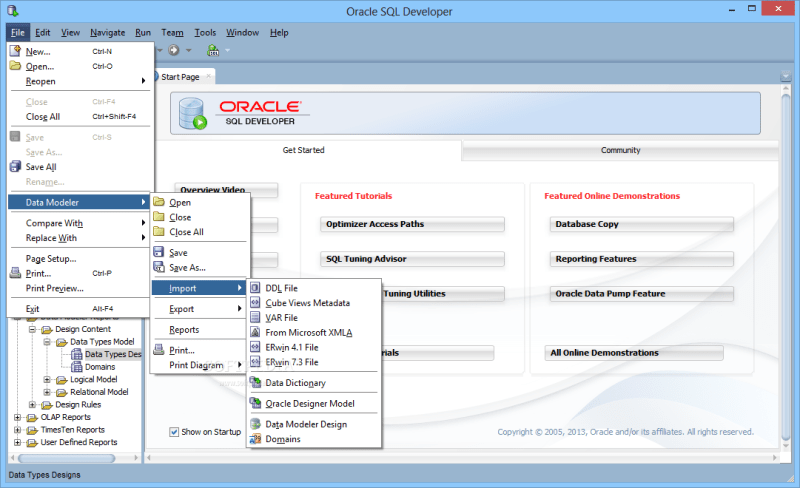800x488 pixels.
Task: Collapse the Data Types Model node
Action: coord(47,342)
